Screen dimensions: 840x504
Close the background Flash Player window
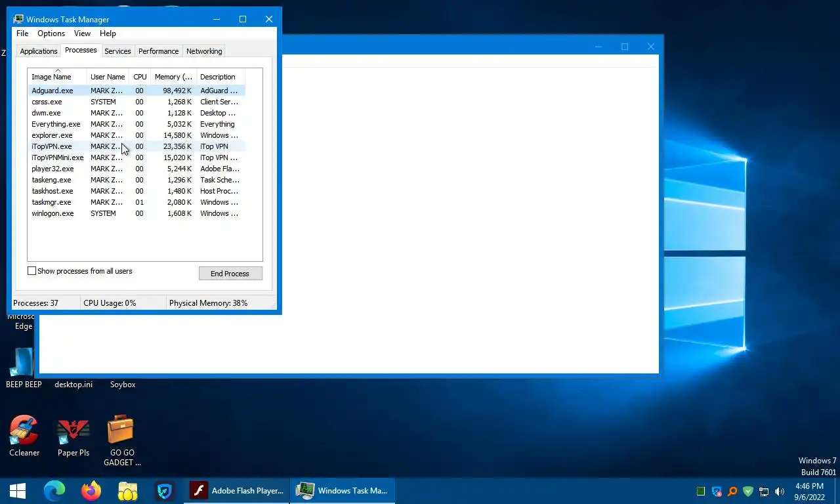click(x=650, y=47)
